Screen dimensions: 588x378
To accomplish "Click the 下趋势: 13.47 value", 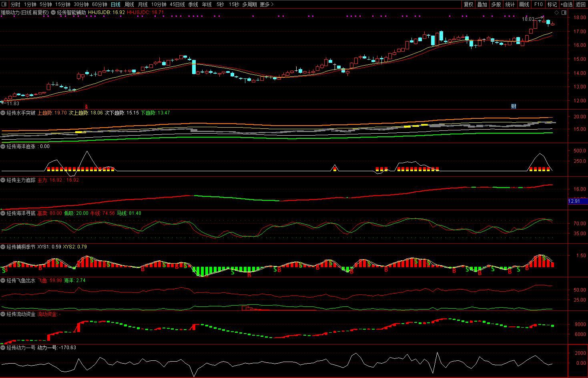I will tap(155, 113).
